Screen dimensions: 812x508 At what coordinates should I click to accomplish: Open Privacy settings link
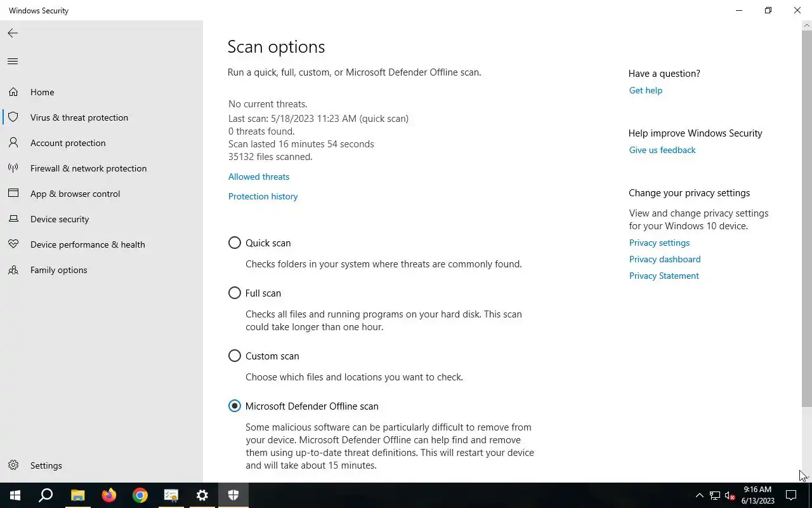click(x=659, y=243)
